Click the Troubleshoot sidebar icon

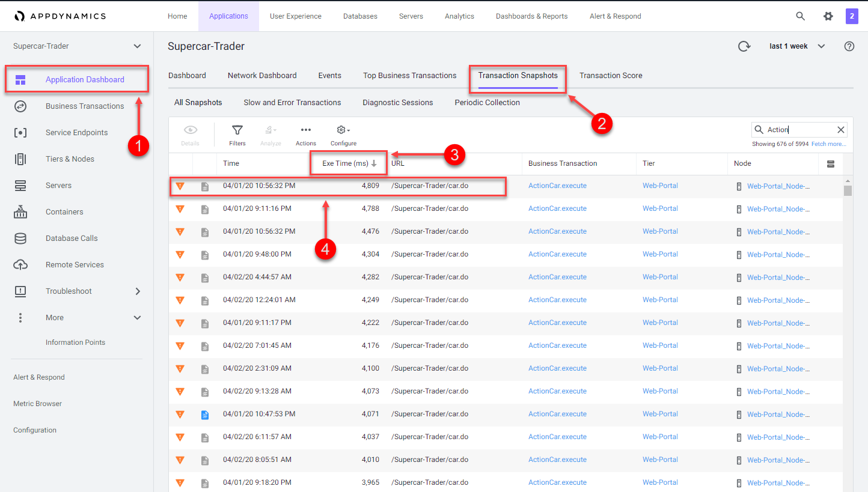(x=20, y=291)
